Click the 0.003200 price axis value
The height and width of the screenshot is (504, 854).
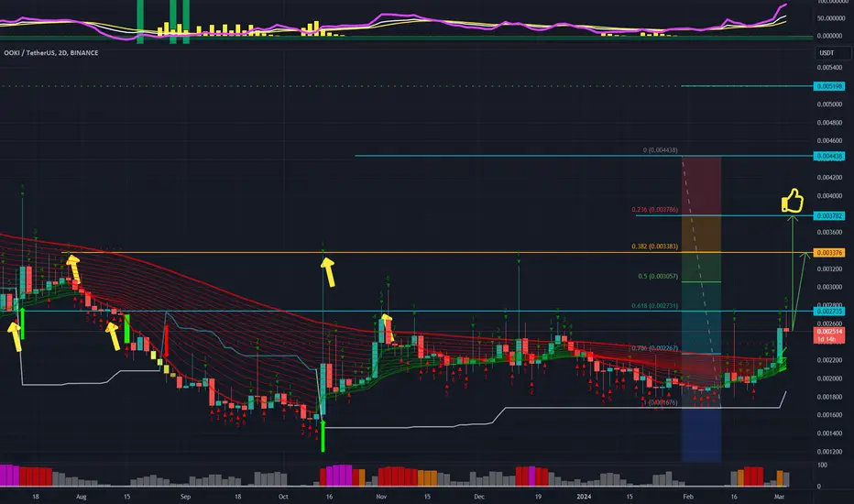coord(829,268)
